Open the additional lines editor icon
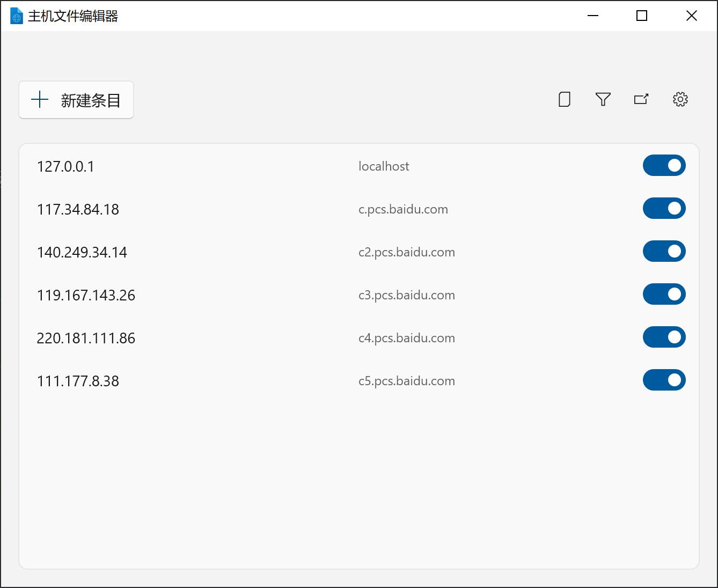The width and height of the screenshot is (718, 588). click(x=564, y=99)
